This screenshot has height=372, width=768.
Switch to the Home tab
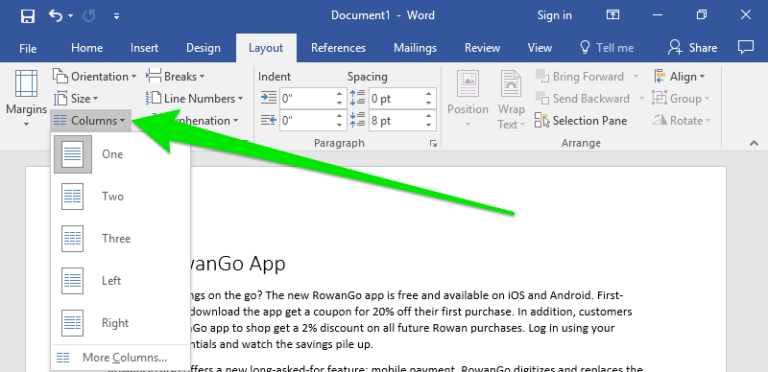[x=87, y=48]
